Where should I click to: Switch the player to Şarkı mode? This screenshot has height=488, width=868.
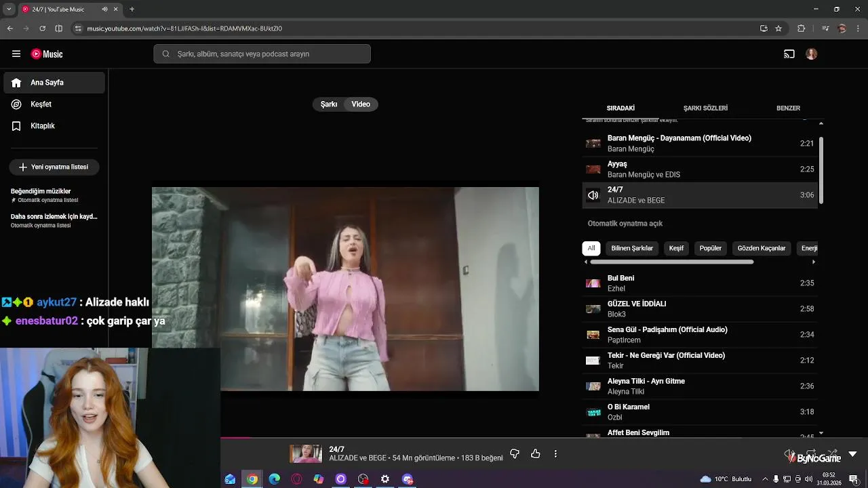pyautogui.click(x=329, y=104)
